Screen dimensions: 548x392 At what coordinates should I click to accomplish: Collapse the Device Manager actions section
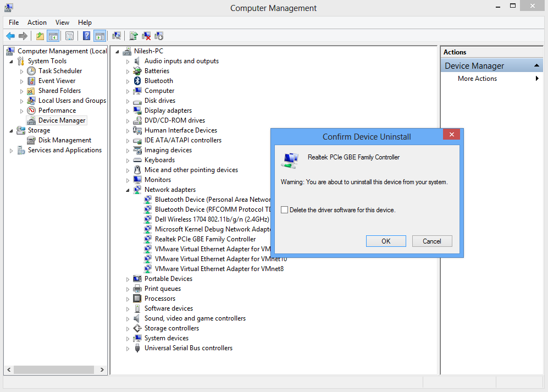(537, 66)
